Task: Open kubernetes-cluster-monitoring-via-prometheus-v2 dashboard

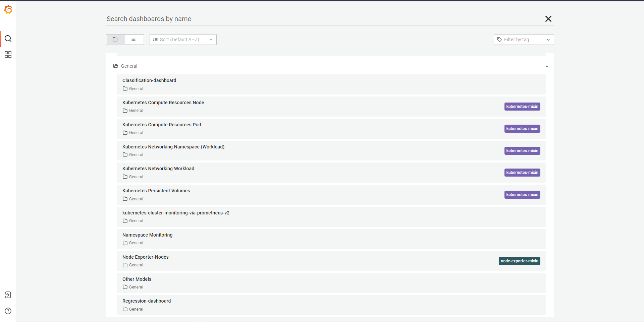Action: 331,217
